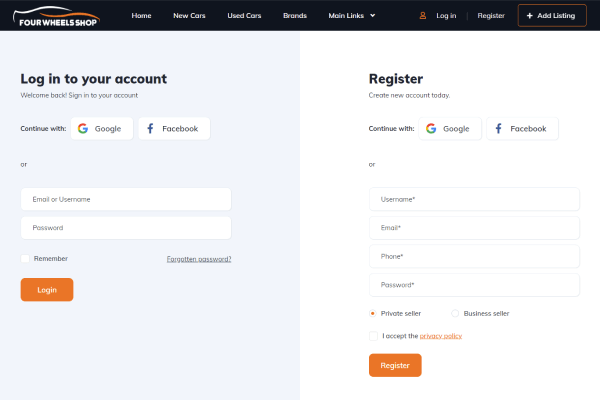
Task: Click Facebook icon in the login section
Action: (150, 129)
